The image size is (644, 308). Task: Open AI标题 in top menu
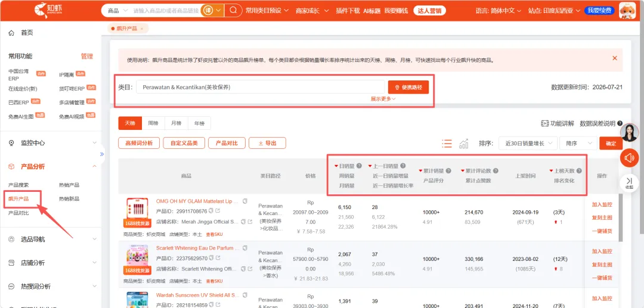(371, 11)
